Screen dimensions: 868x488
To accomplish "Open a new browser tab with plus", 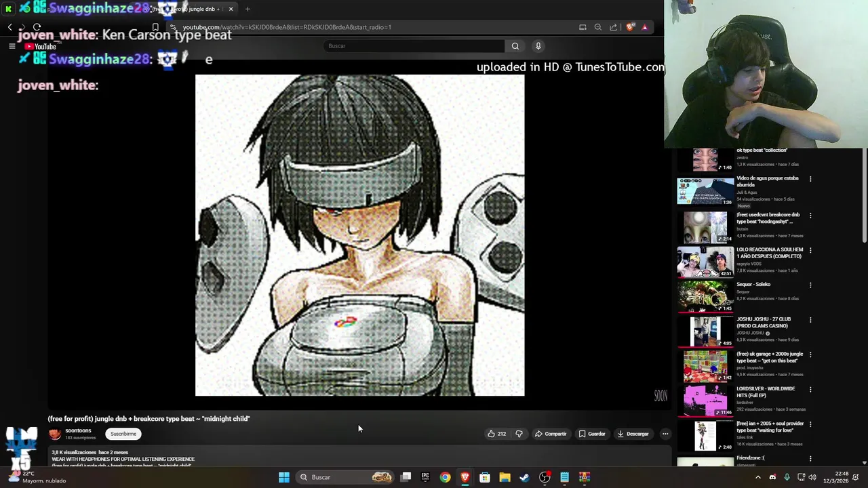I will click(248, 9).
